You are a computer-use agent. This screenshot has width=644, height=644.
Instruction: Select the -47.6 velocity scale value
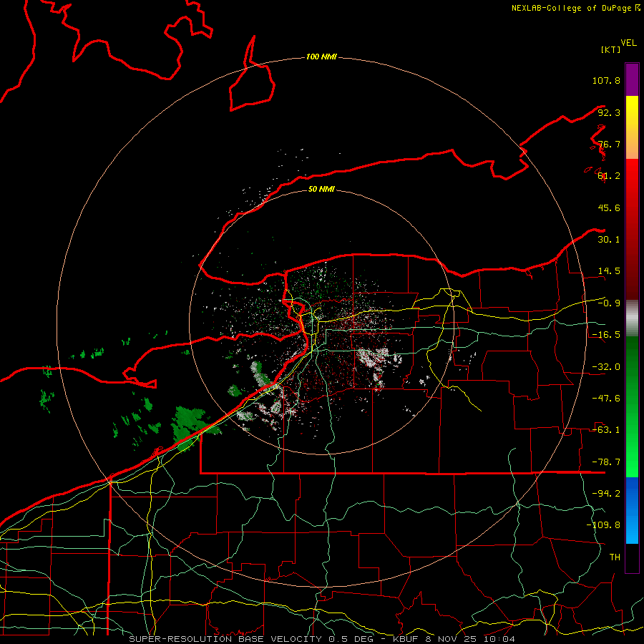click(x=606, y=399)
